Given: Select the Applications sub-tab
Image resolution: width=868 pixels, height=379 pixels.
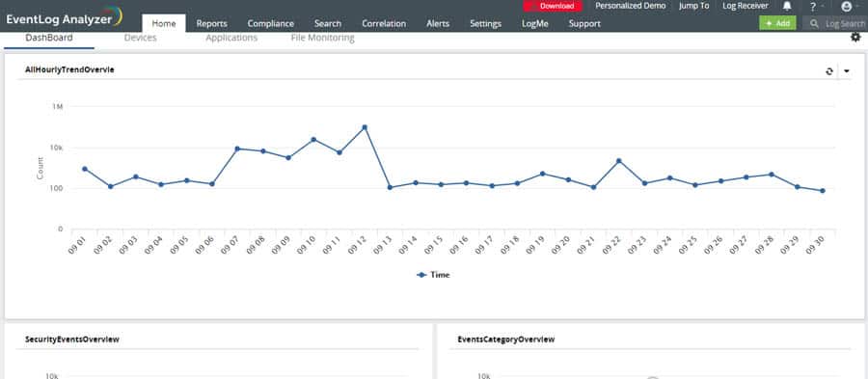Looking at the screenshot, I should click(231, 38).
